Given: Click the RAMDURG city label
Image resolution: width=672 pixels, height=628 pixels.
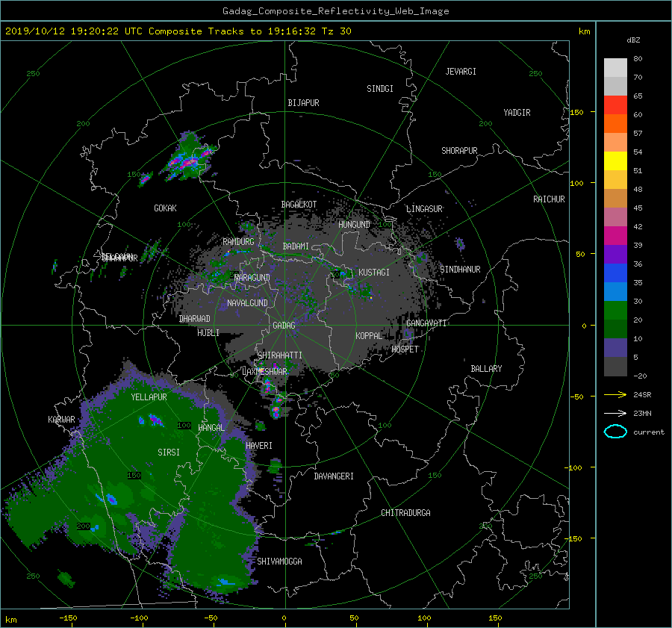Looking at the screenshot, I should pos(238,242).
